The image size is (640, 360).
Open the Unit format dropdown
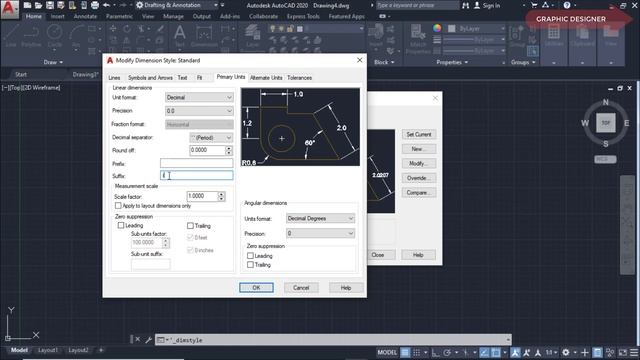tap(199, 98)
